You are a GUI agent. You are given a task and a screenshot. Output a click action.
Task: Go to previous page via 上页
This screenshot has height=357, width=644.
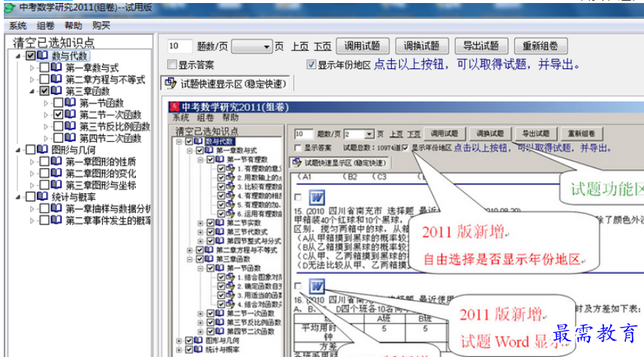(x=299, y=47)
